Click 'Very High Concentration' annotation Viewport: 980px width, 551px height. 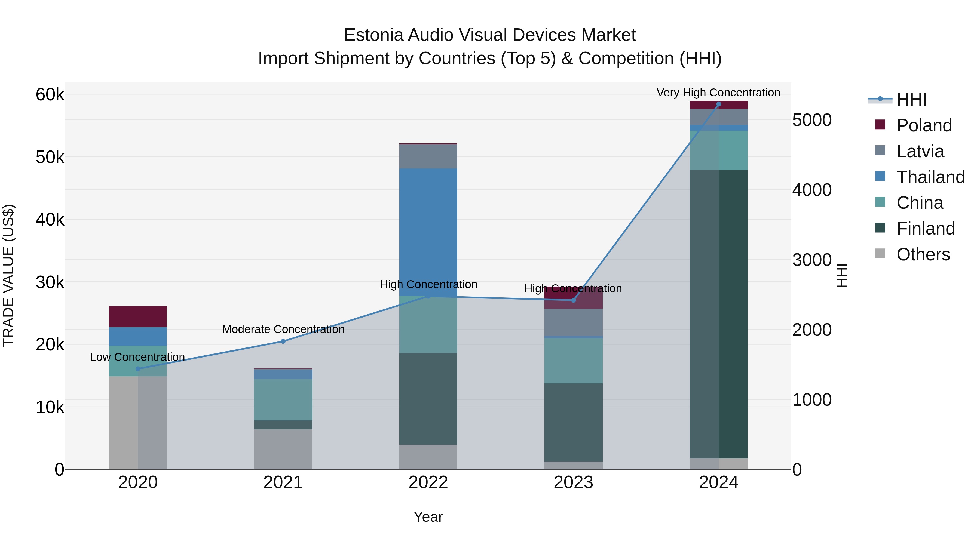[x=718, y=93]
